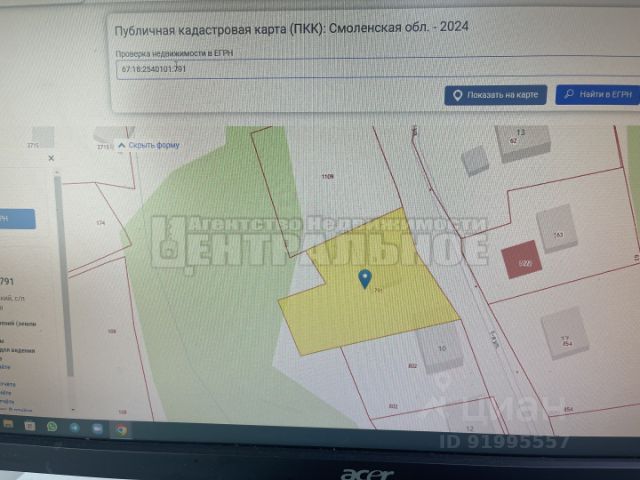The height and width of the screenshot is (480, 640).
Task: Click the map pin icon in 'Показать на карте'
Action: tap(458, 96)
